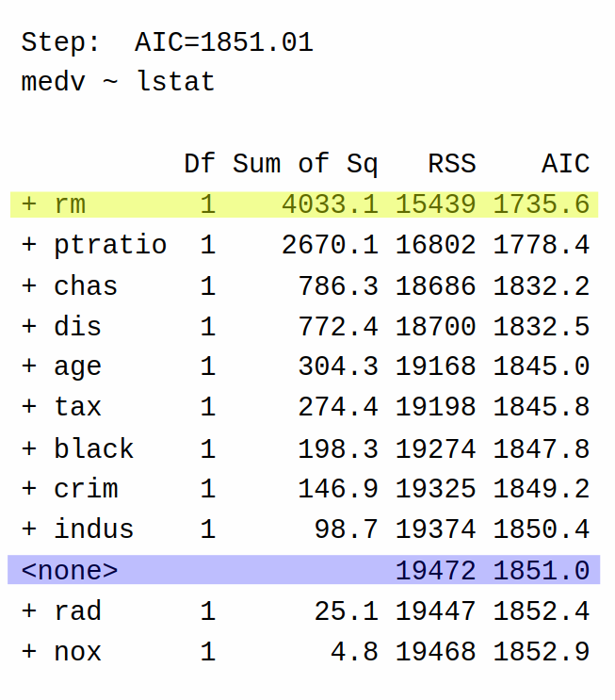The image size is (615, 700).
Task: Select the nox row label
Action: click(77, 652)
